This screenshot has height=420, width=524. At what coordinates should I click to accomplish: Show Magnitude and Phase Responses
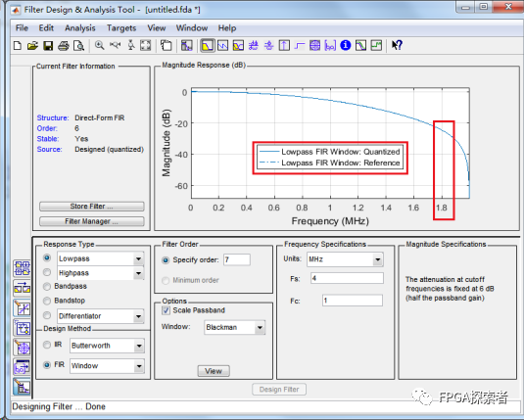pos(238,45)
